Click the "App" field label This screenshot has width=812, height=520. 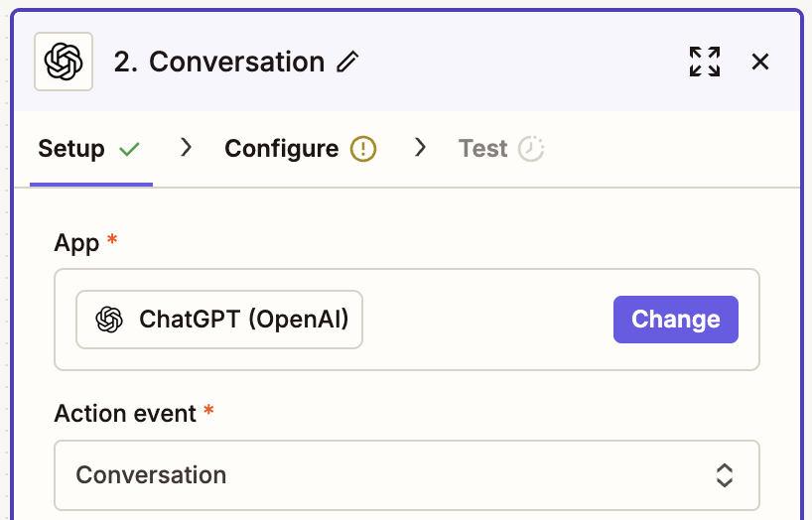pos(76,243)
